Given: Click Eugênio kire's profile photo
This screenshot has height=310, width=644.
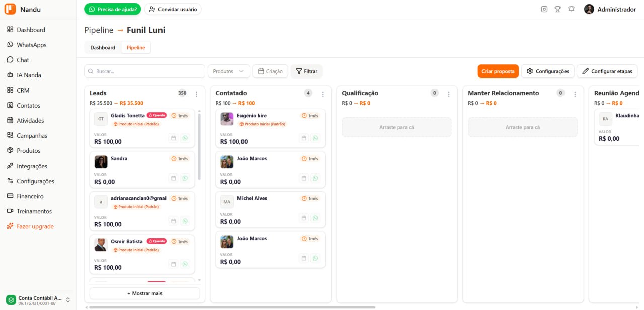Looking at the screenshot, I should [x=227, y=119].
